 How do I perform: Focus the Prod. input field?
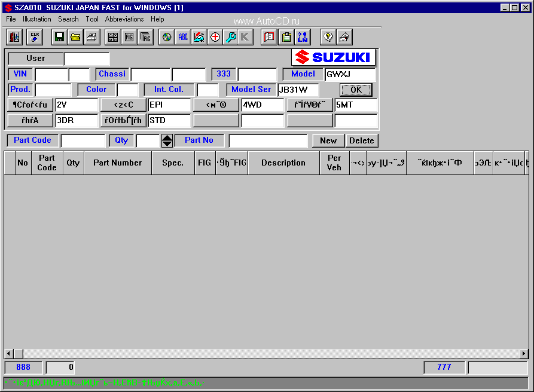53,90
